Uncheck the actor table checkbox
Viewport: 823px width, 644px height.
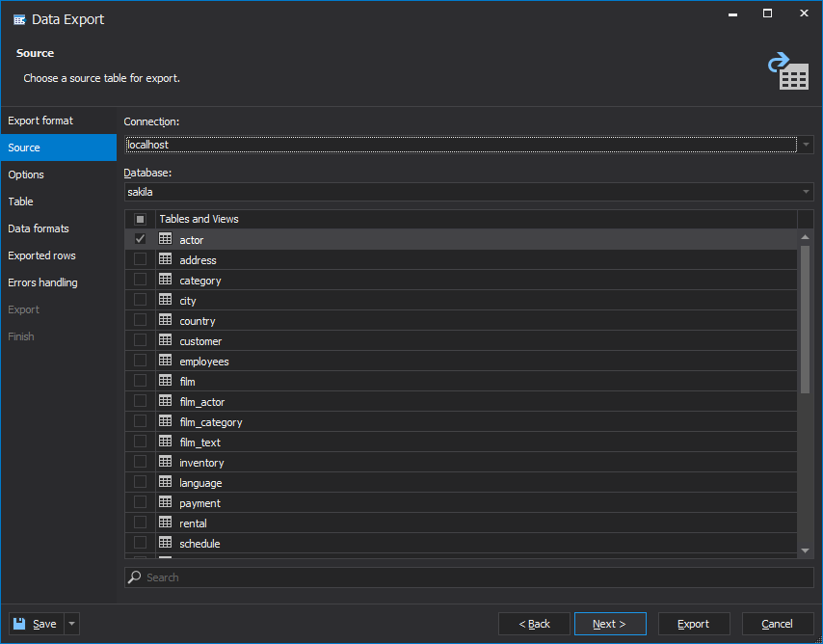(140, 239)
